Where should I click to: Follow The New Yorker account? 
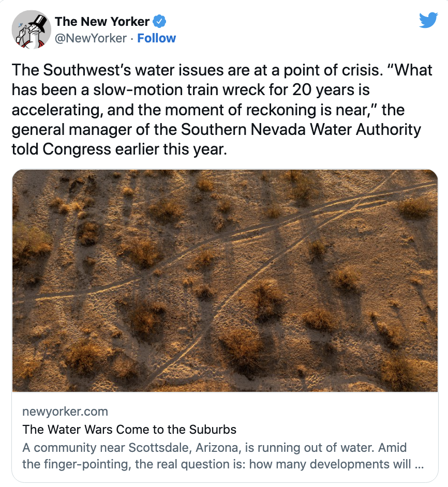tap(156, 38)
